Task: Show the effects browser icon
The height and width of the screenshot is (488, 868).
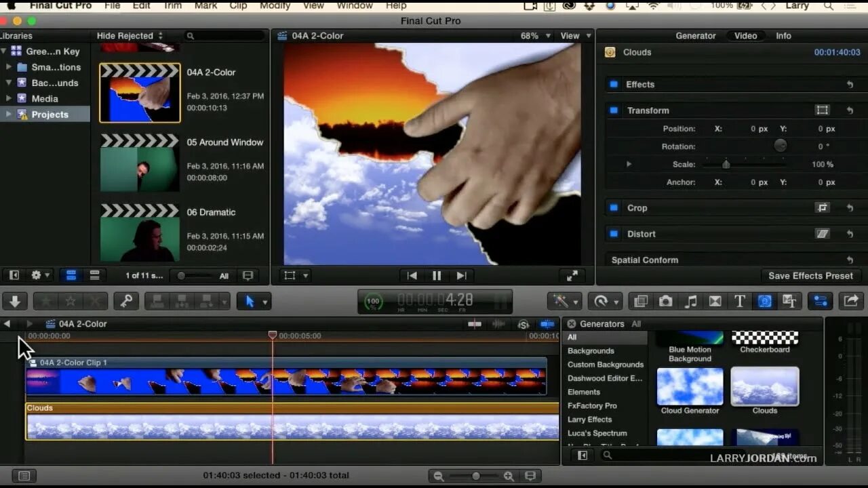Action: coord(641,302)
